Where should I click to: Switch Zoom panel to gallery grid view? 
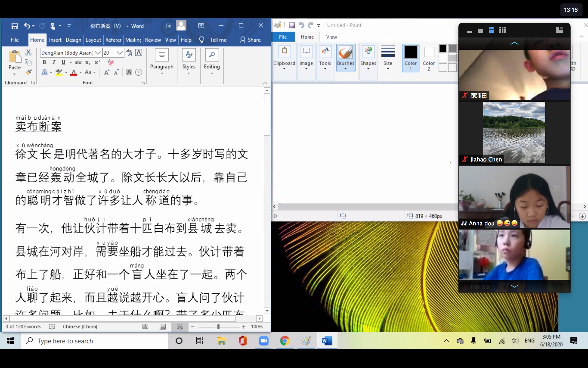click(503, 30)
